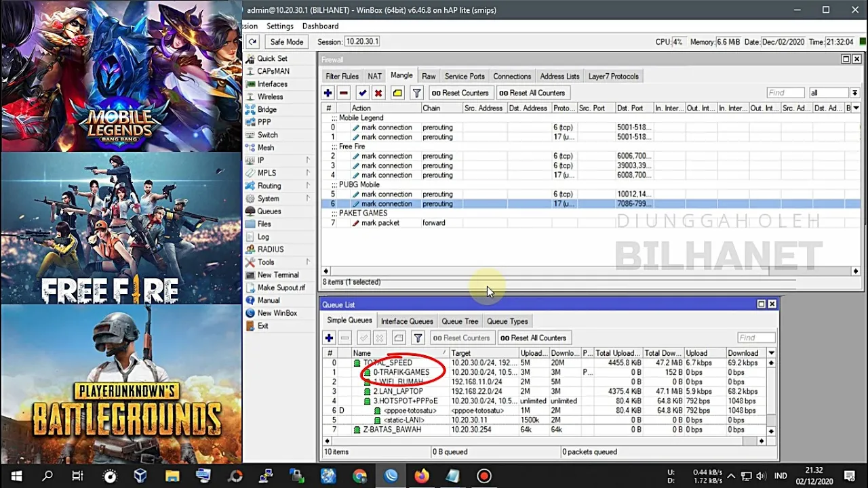Open Log from sidebar
Image resolution: width=868 pixels, height=488 pixels.
click(x=263, y=237)
